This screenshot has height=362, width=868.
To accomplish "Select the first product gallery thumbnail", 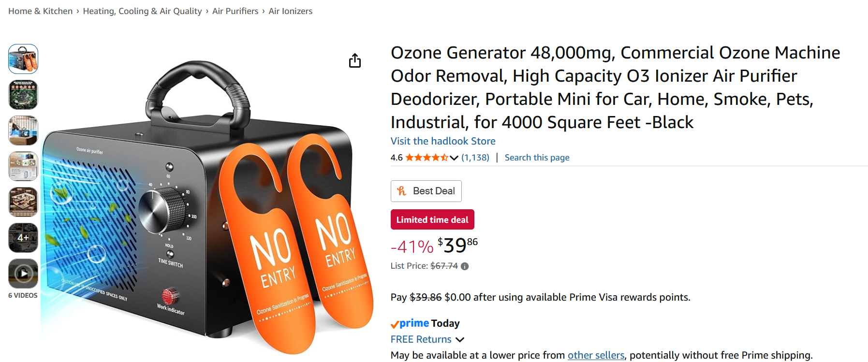I will coord(23,59).
